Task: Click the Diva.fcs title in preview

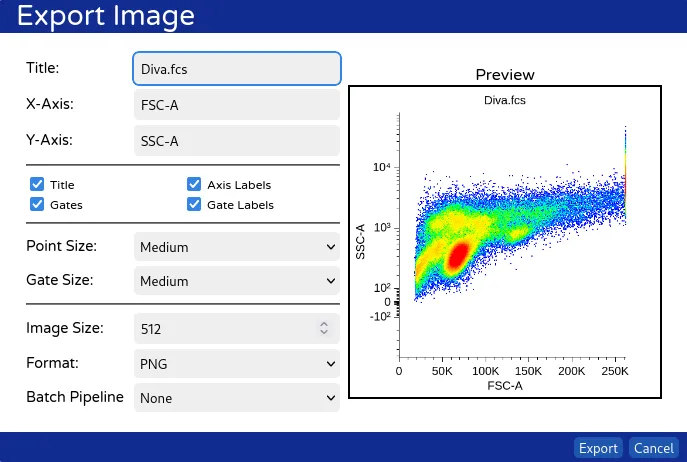Action: 505,100
